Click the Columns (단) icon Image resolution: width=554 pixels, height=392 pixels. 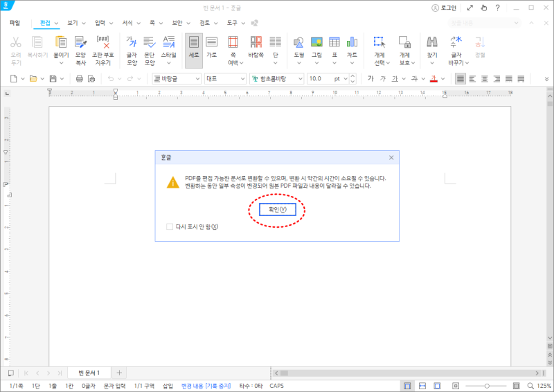point(275,42)
